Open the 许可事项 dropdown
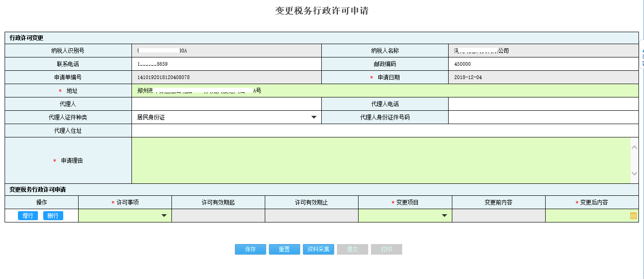 click(x=164, y=215)
